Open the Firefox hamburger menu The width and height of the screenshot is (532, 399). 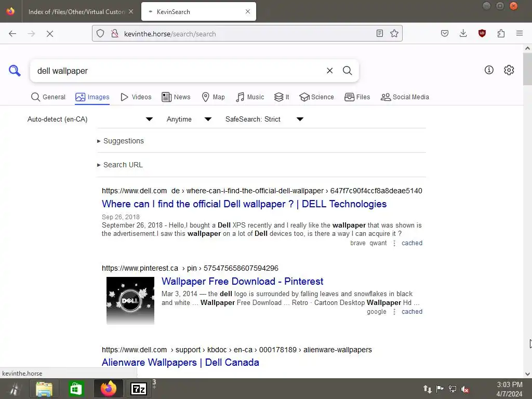520,33
